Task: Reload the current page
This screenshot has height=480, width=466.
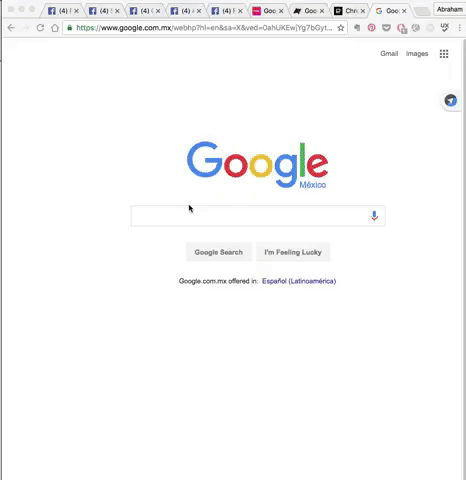Action: click(40, 28)
